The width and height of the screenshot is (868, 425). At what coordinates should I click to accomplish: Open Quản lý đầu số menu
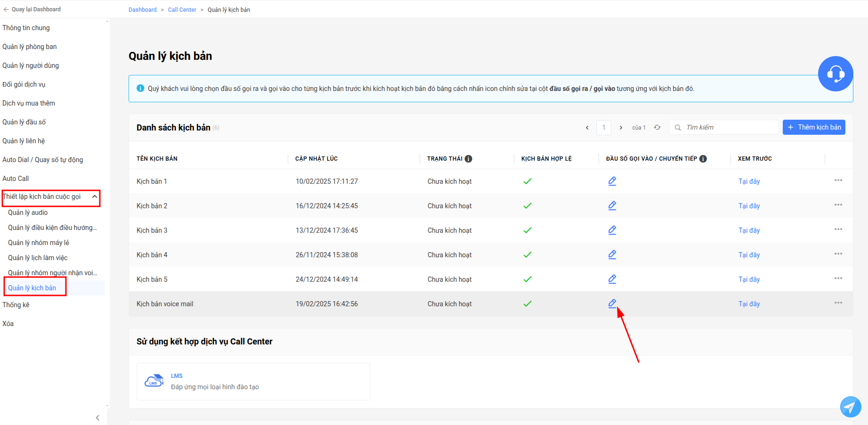click(24, 122)
